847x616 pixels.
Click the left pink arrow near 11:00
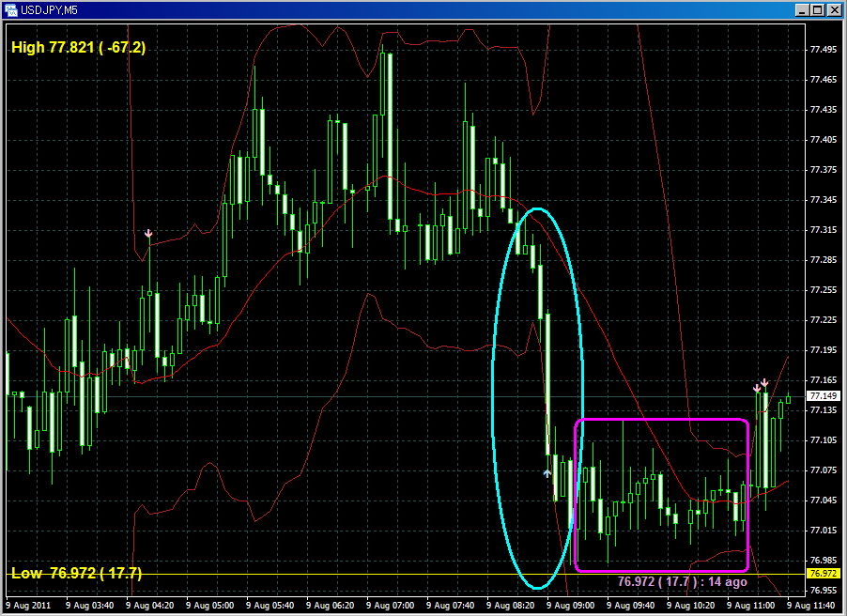point(756,388)
